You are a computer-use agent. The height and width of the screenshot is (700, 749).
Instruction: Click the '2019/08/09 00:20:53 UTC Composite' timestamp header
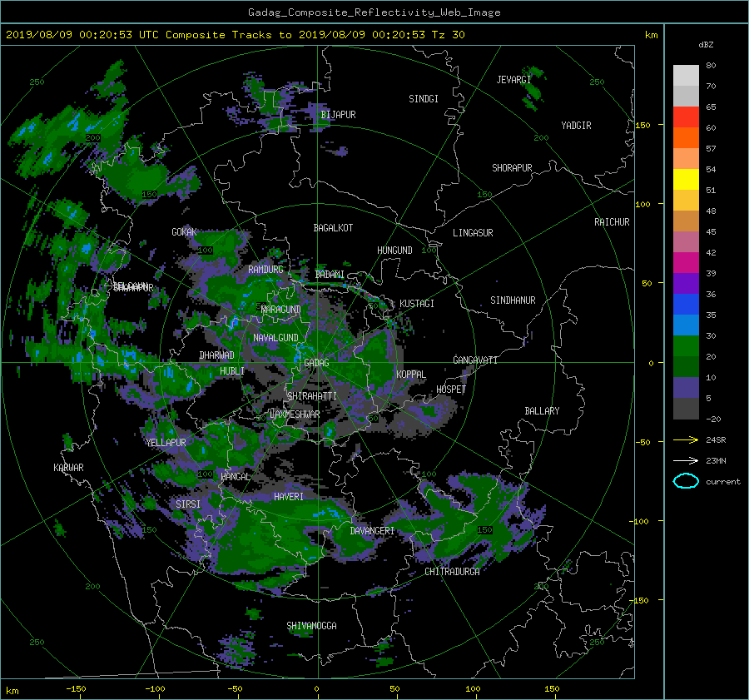(x=116, y=35)
